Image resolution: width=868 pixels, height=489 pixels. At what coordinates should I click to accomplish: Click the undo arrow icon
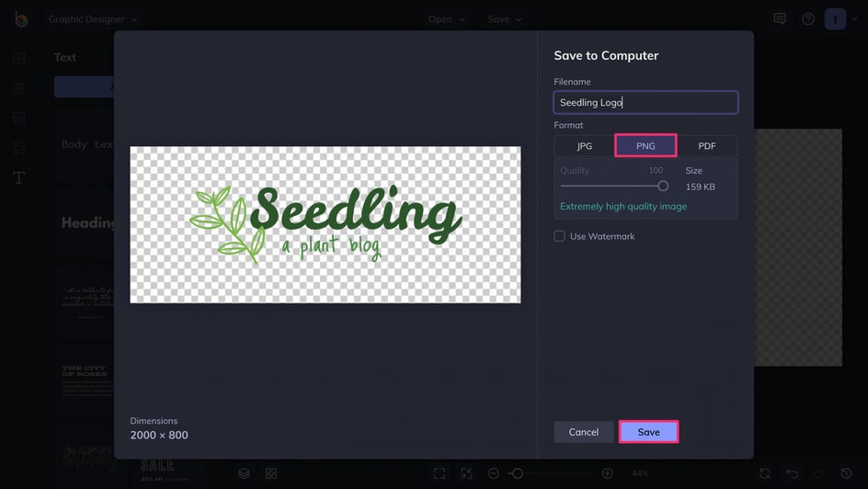pyautogui.click(x=793, y=473)
